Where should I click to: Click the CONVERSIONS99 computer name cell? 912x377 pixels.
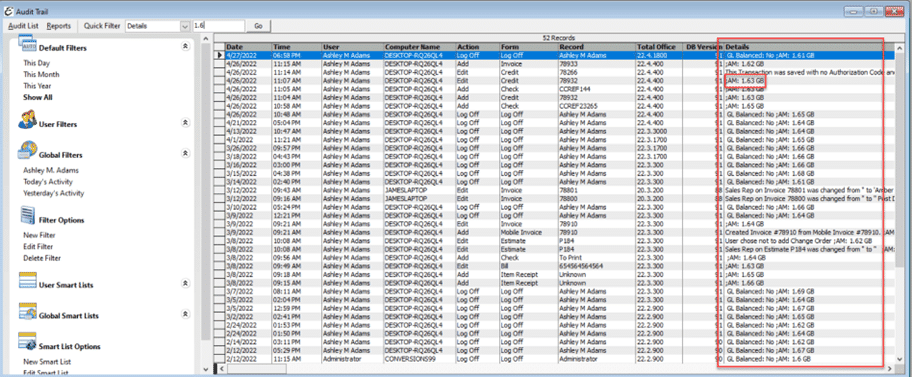point(419,359)
